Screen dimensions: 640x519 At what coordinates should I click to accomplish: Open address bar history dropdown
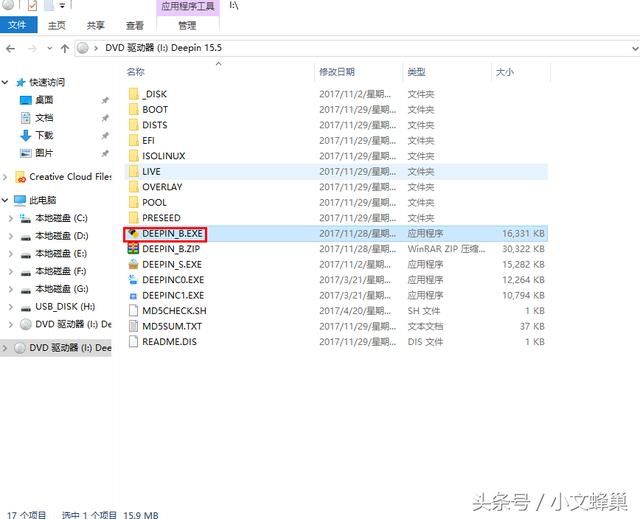click(x=635, y=49)
